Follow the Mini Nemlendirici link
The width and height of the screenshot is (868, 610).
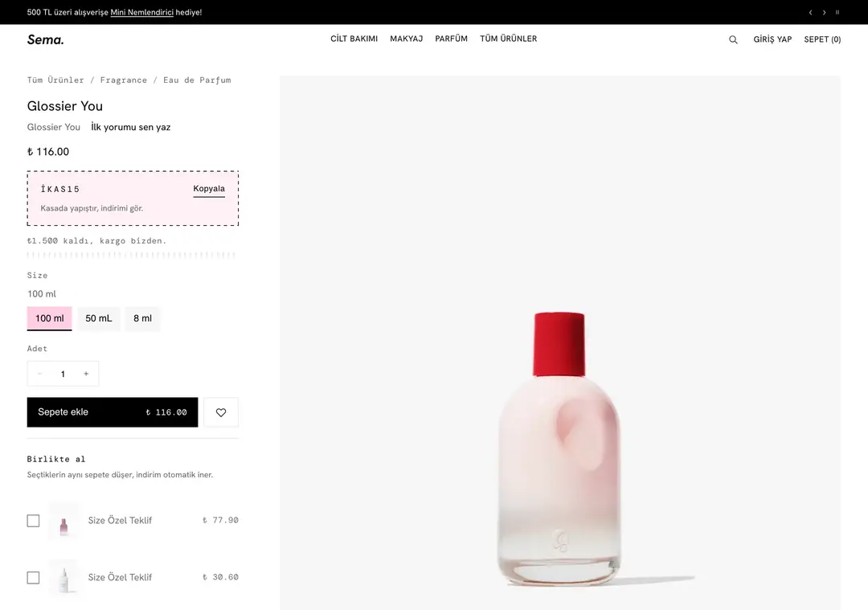pos(141,12)
